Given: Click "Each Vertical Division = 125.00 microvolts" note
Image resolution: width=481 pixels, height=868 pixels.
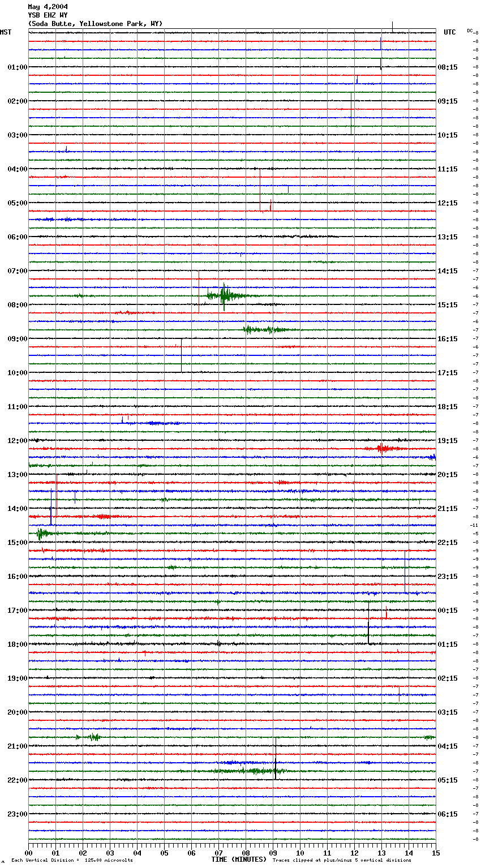Looking at the screenshot, I should (72, 861).
